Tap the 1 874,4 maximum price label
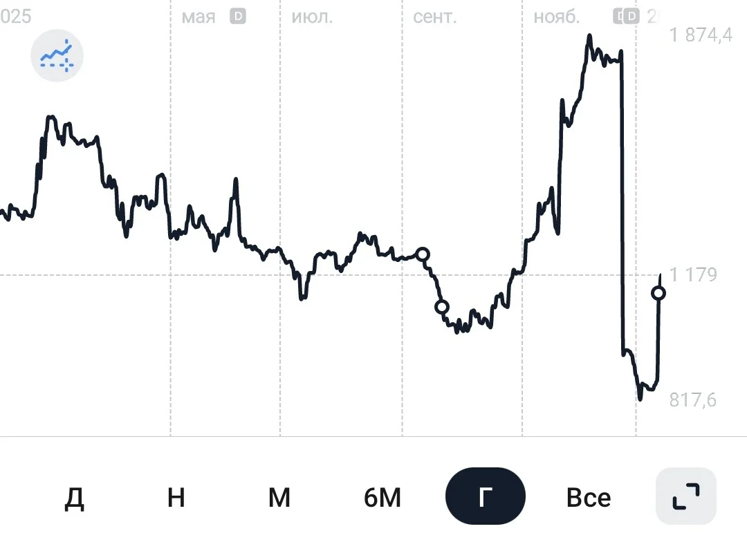This screenshot has height=560, width=747. pos(701,35)
